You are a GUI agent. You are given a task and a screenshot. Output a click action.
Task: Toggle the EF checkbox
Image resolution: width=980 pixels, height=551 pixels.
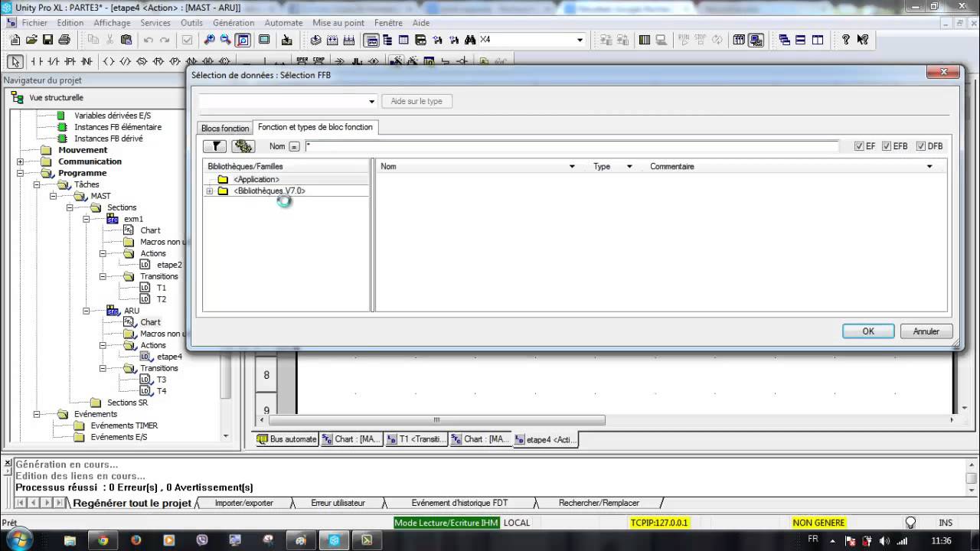coord(859,146)
